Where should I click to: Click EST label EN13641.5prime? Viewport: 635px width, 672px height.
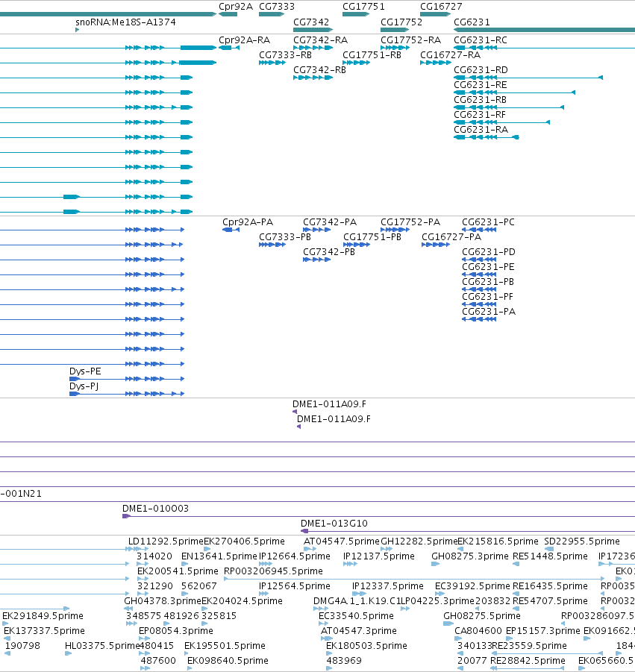pyautogui.click(x=219, y=556)
